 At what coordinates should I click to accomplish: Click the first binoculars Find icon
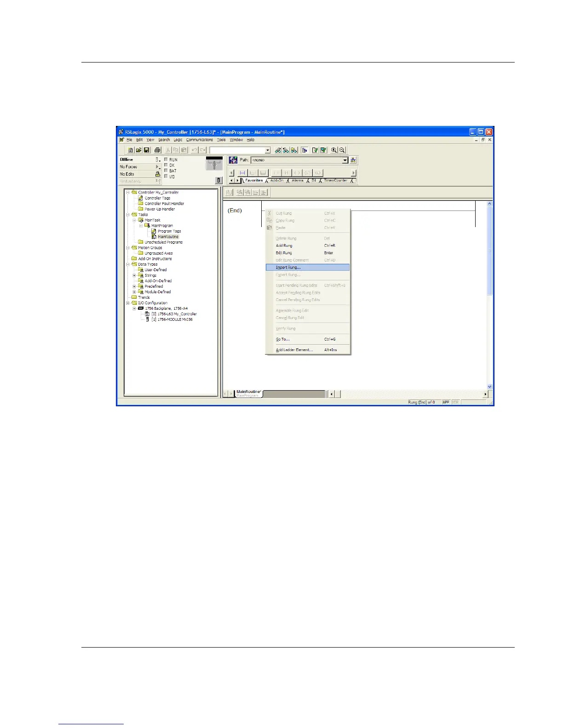(x=278, y=150)
